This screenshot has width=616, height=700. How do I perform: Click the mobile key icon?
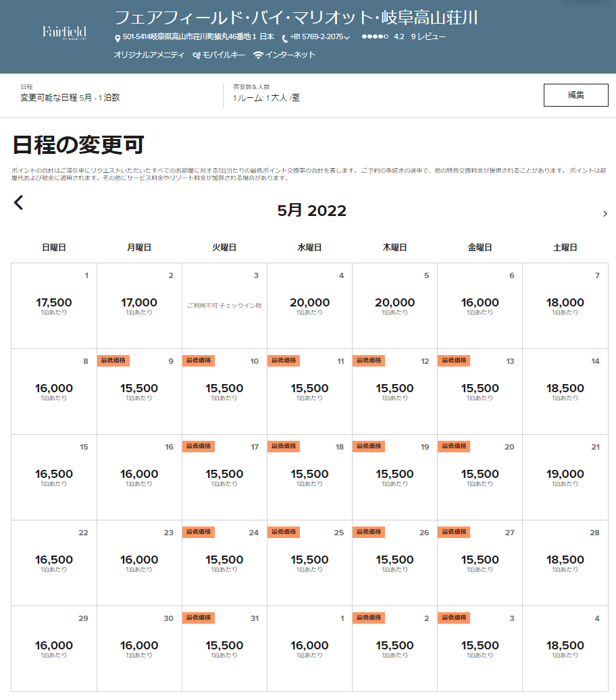[197, 55]
